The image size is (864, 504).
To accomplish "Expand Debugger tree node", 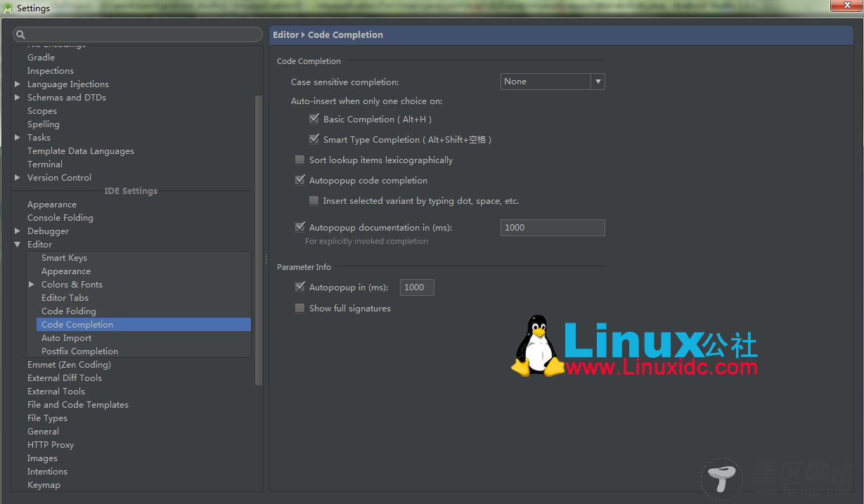I will pyautogui.click(x=18, y=231).
